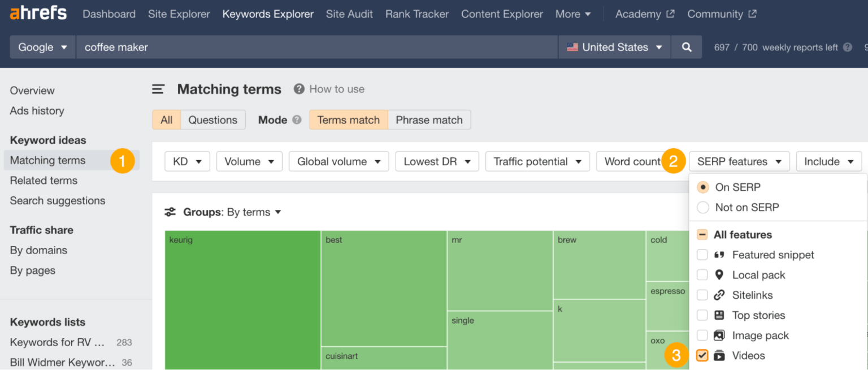Click the external link icon beside Community

752,12
